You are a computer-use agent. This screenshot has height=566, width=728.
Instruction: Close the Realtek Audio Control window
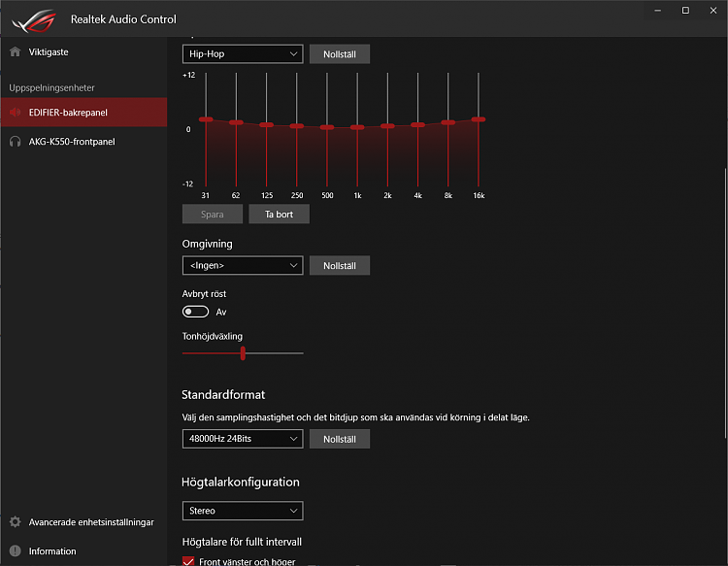coord(713,11)
